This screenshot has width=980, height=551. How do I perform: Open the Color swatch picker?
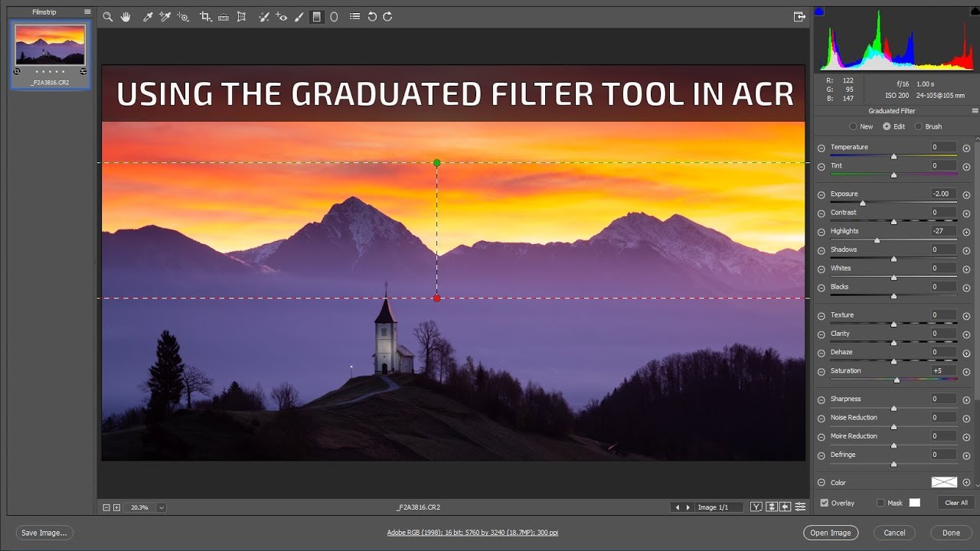944,482
